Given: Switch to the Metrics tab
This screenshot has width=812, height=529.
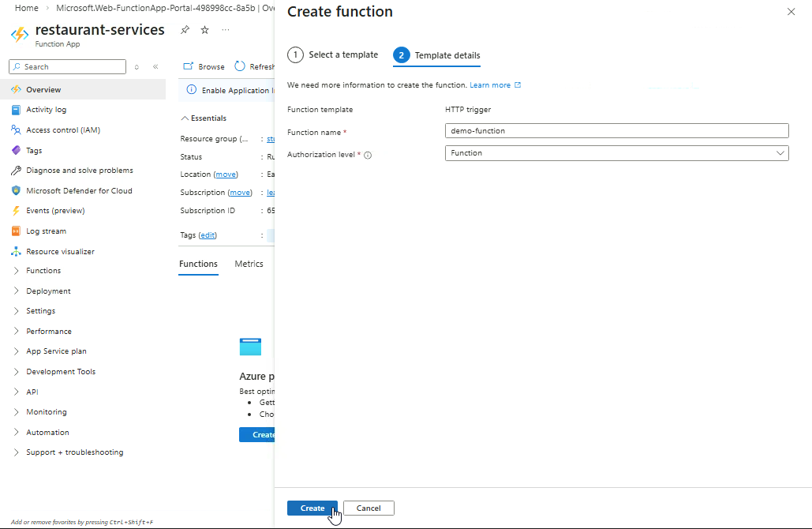Looking at the screenshot, I should pos(249,264).
